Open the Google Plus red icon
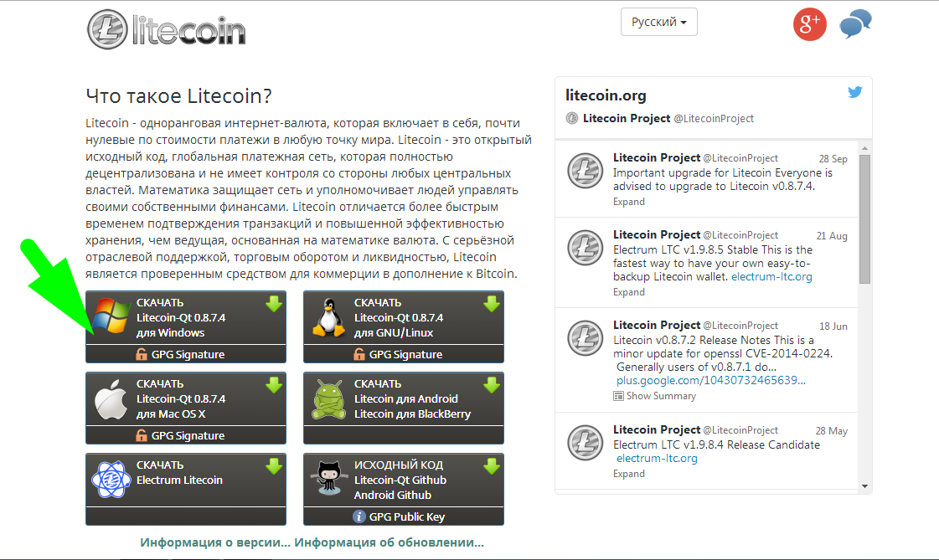Image resolution: width=939 pixels, height=560 pixels. point(810,24)
